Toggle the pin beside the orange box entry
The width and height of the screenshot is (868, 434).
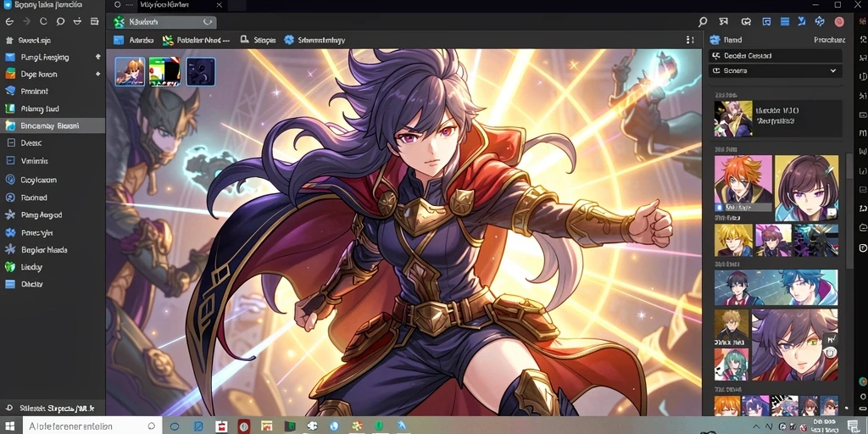[98, 75]
